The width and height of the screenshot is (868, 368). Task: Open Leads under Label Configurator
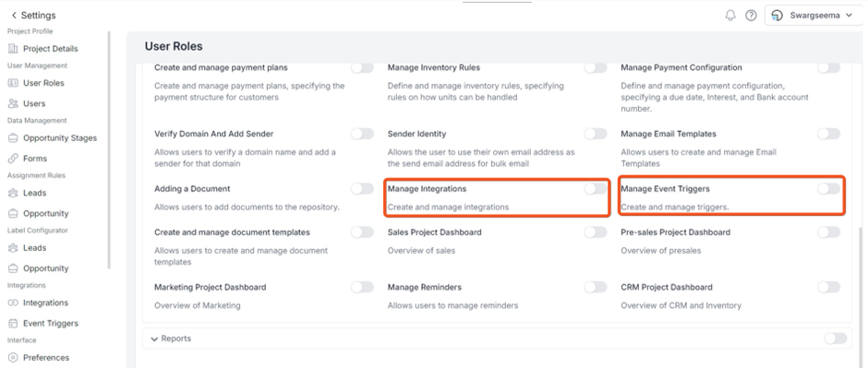(x=34, y=248)
